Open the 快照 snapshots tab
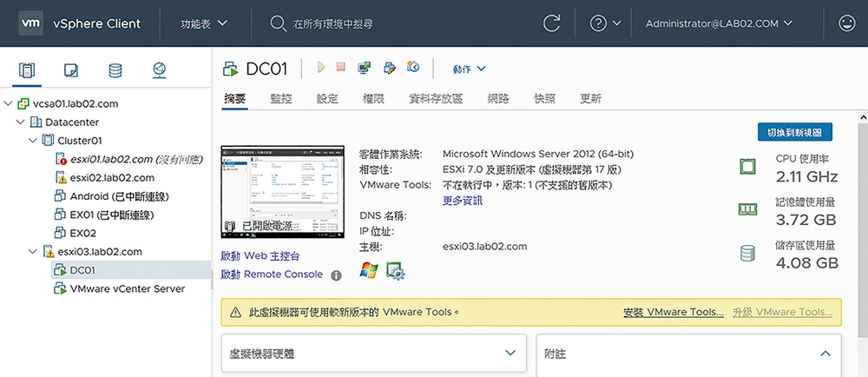Image resolution: width=868 pixels, height=377 pixels. click(x=545, y=99)
